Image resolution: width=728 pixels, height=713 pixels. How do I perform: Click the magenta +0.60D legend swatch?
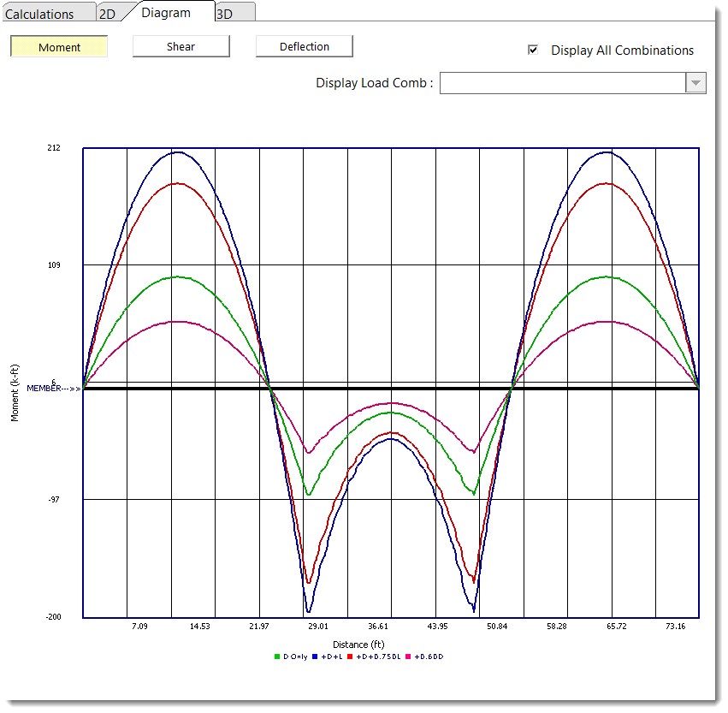point(408,657)
